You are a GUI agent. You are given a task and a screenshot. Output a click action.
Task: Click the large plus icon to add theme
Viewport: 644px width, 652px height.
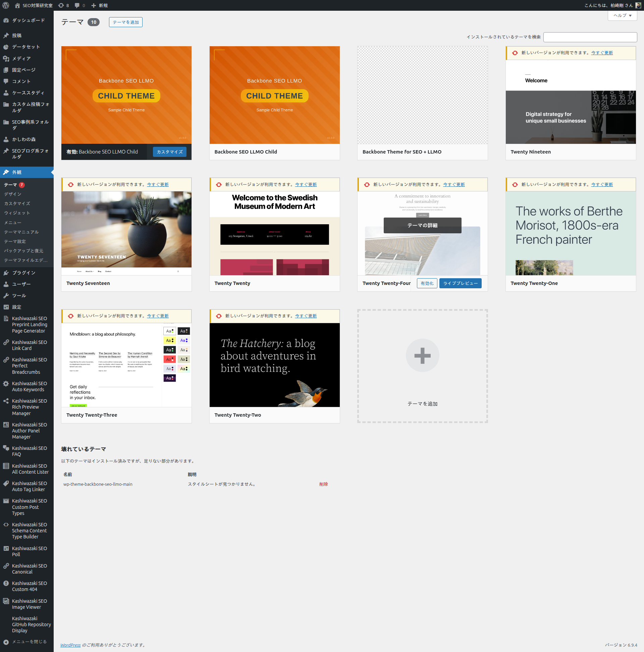(x=423, y=355)
